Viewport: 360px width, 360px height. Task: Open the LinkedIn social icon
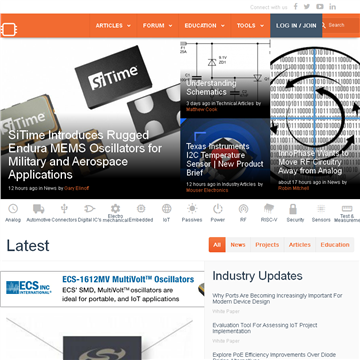[333, 6]
